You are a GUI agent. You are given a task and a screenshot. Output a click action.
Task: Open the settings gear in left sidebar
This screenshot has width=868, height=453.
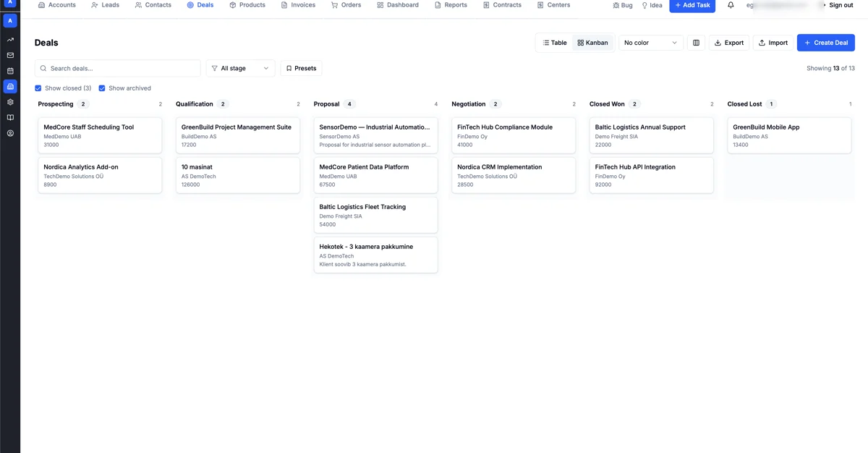pyautogui.click(x=10, y=102)
